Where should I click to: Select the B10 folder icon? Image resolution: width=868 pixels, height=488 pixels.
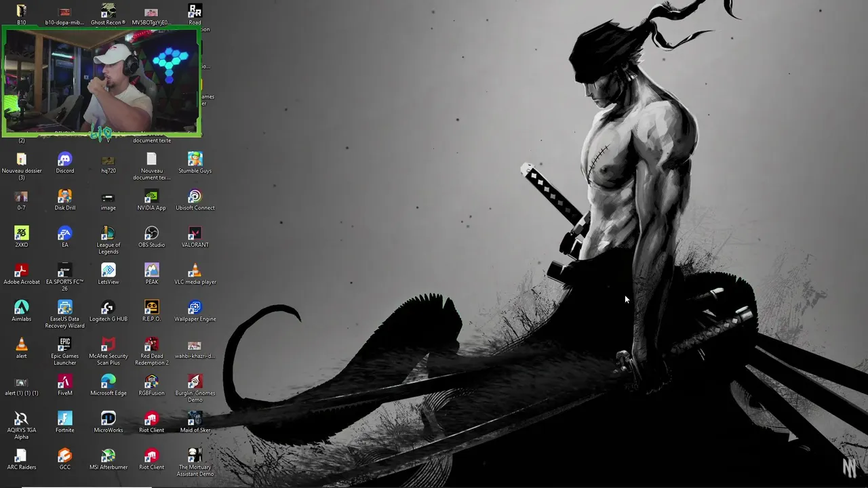click(x=22, y=11)
